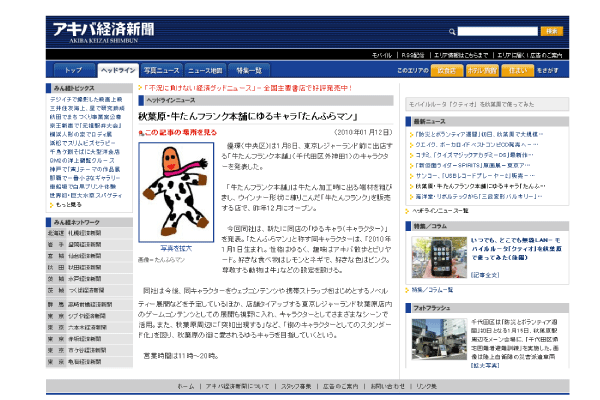
Task: Open 高崎前橋経済新聞 in the network list
Action: 90,304
